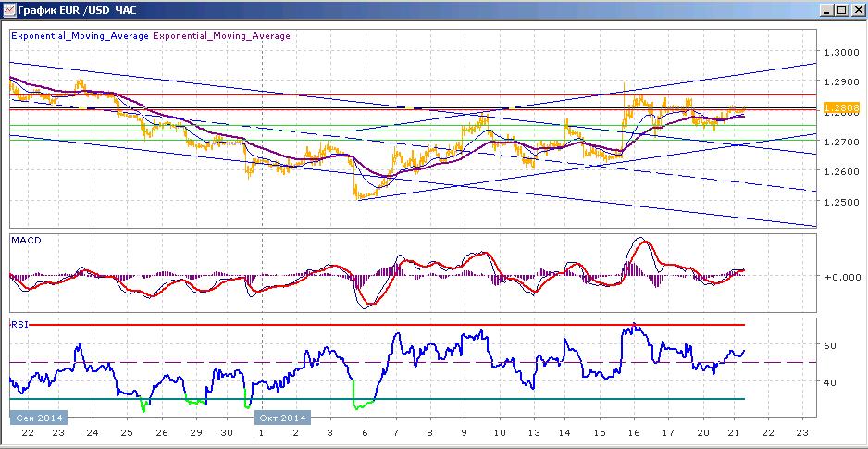Viewport: 868px width, 449px height.
Task: Click the chart window icon in the title bar
Action: tap(9, 9)
